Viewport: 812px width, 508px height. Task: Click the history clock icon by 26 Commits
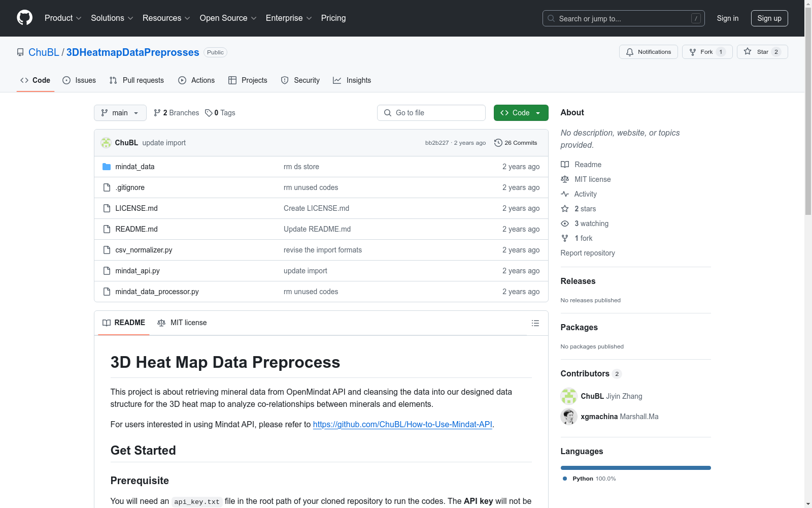click(x=498, y=143)
